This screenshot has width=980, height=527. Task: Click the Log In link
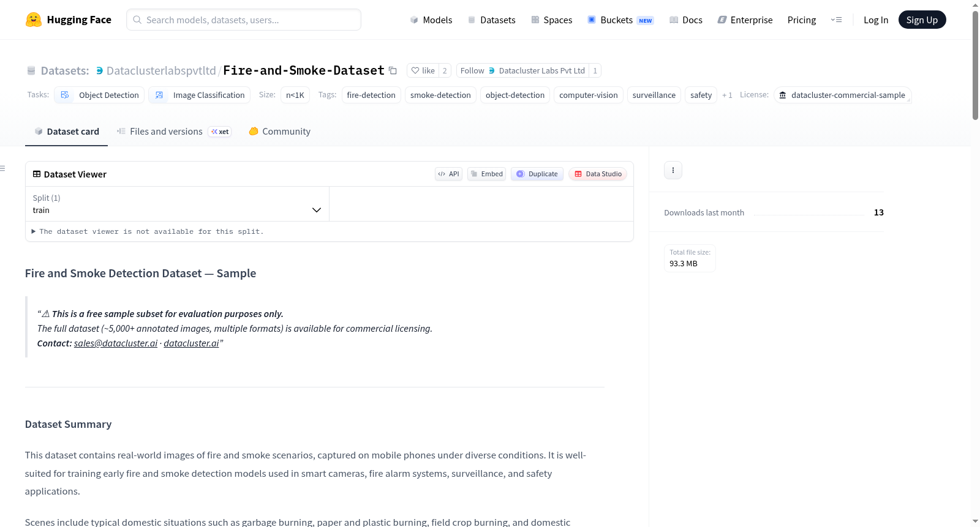coord(876,20)
